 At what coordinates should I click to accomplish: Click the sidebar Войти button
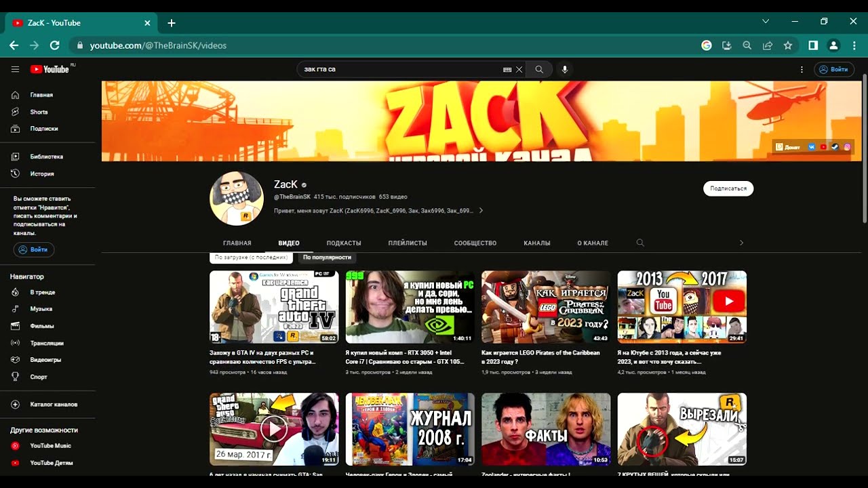(34, 249)
